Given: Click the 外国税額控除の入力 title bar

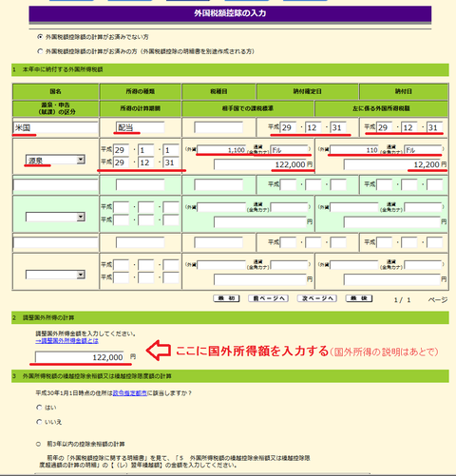Looking at the screenshot, I should coord(230,13).
